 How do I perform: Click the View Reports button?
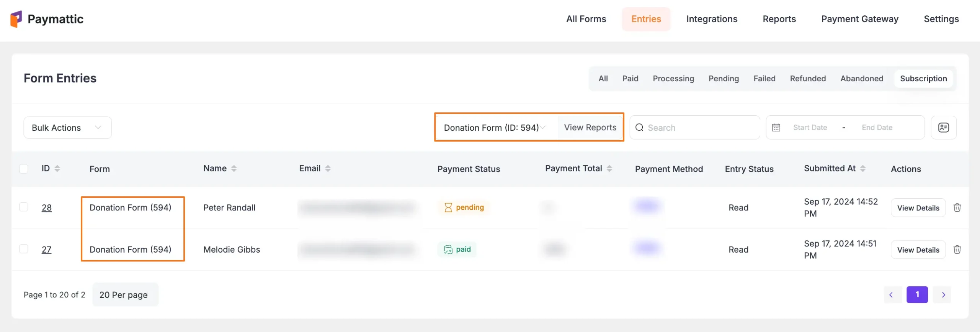(x=590, y=127)
